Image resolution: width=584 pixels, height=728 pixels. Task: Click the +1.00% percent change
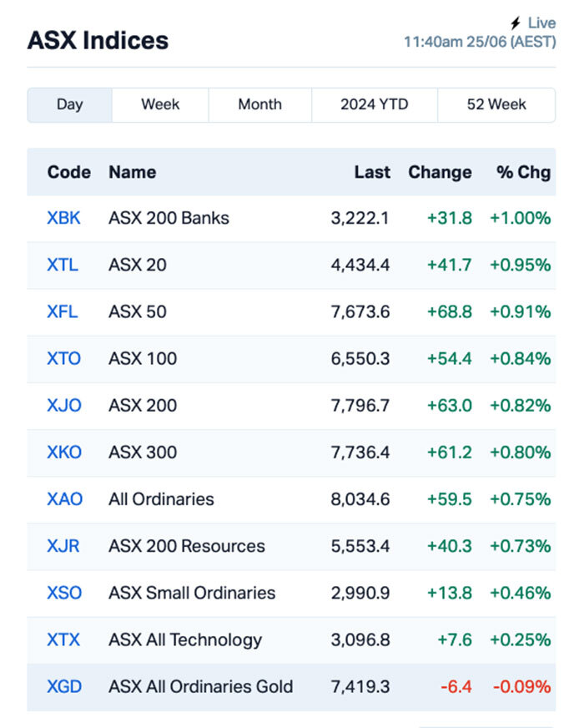(x=521, y=218)
